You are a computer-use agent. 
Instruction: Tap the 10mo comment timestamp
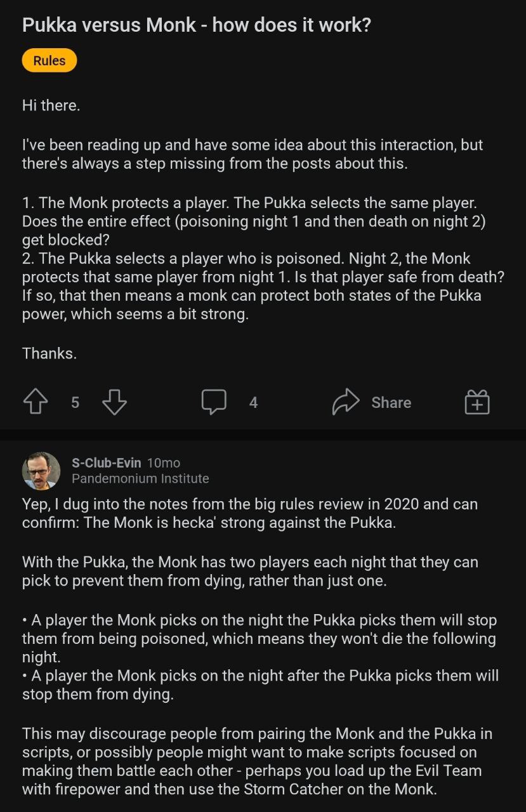164,462
